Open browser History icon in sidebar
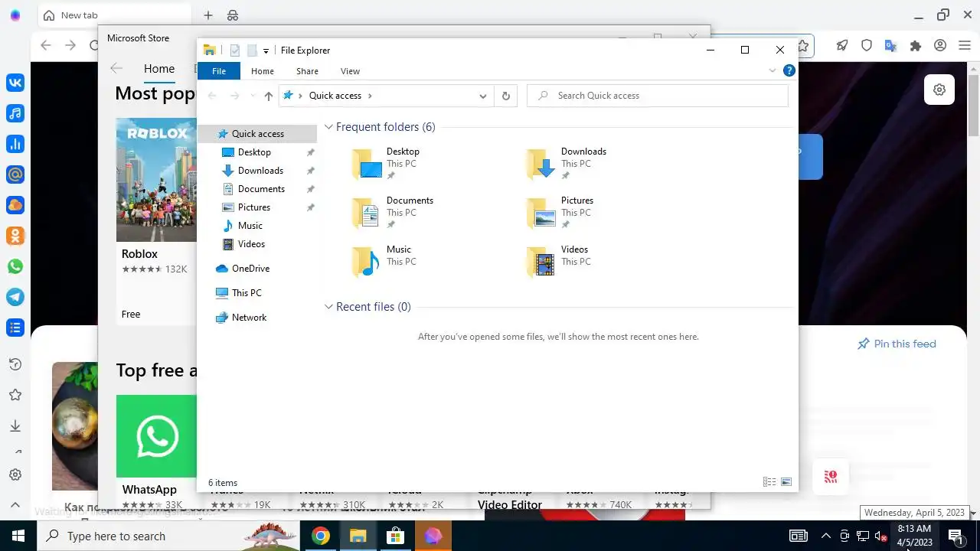The width and height of the screenshot is (980, 551). tap(15, 364)
